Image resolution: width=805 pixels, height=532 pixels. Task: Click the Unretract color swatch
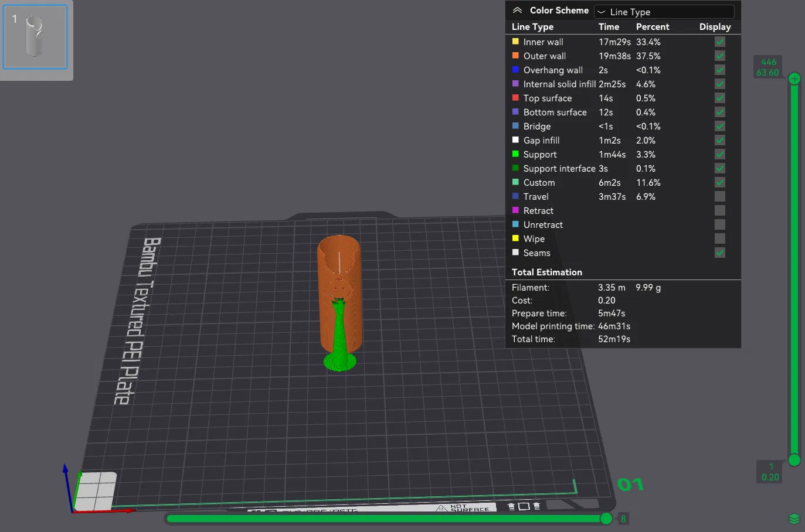[515, 224]
